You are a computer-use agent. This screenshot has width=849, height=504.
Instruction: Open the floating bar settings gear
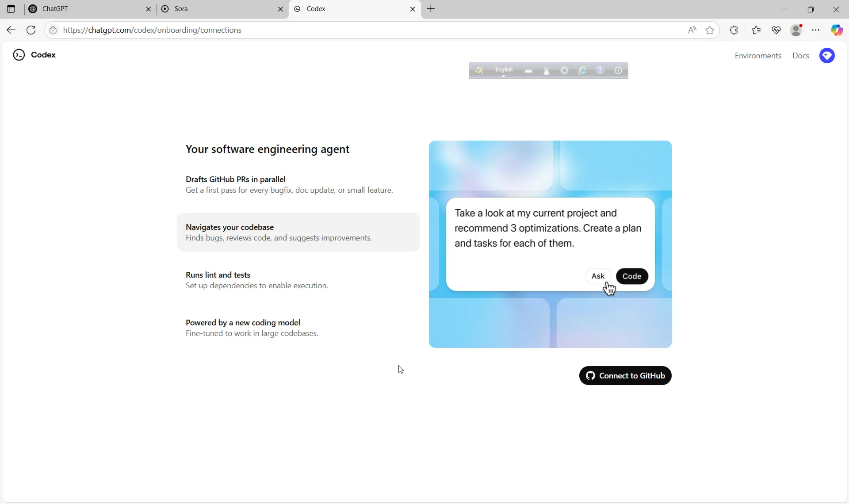click(564, 70)
